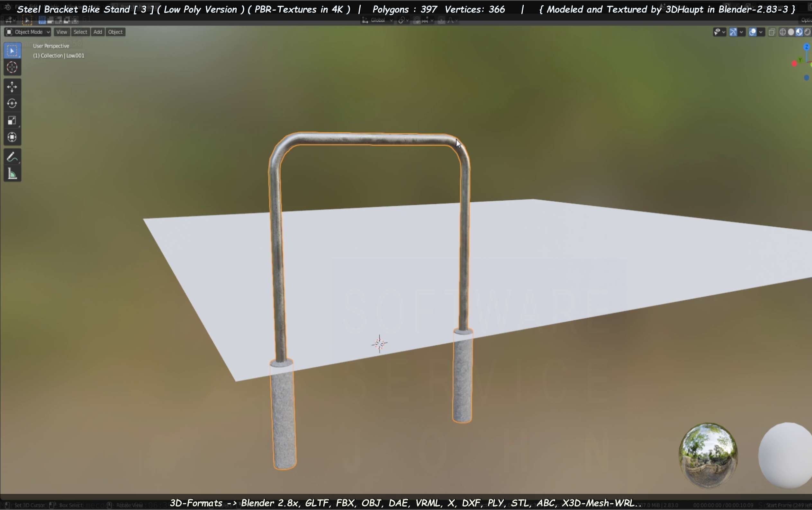
Task: Click the red X axis gizmo dot
Action: coord(794,63)
